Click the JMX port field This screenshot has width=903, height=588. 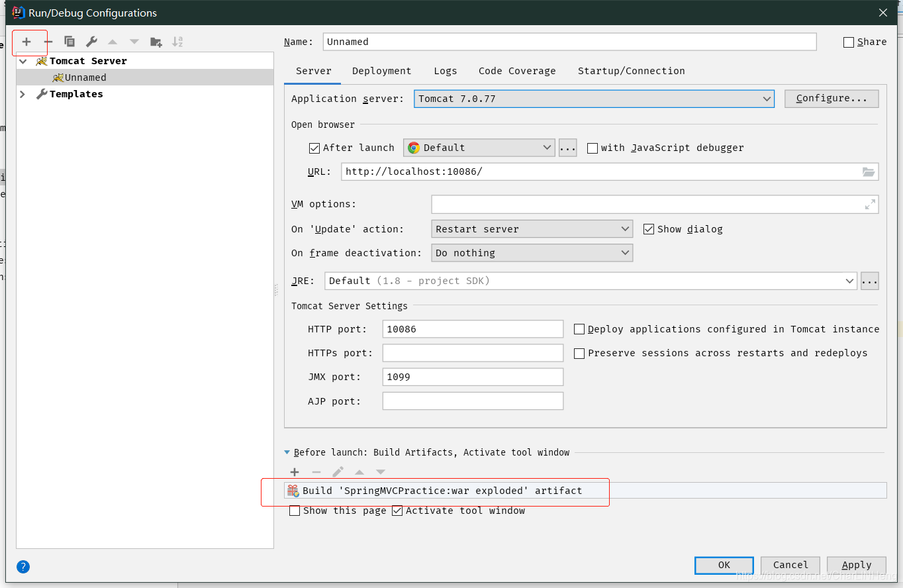473,377
